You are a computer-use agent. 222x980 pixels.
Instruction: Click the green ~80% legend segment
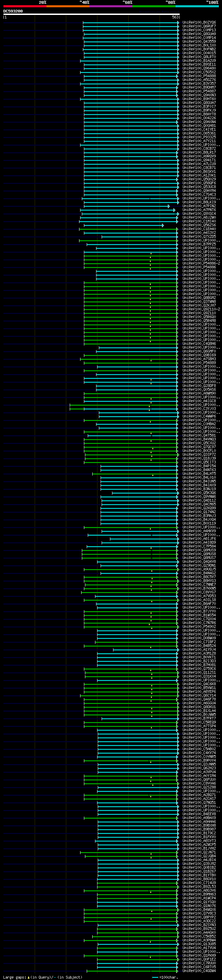(154, 6)
